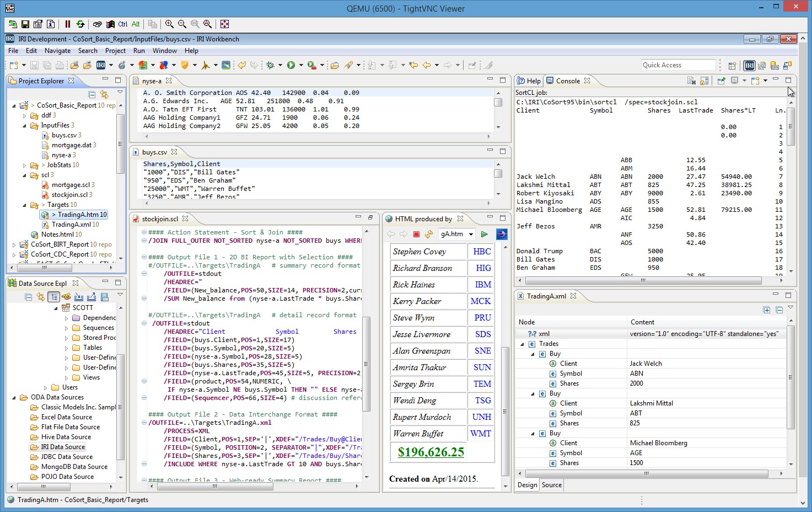Collapse ODA Data Sources node
Screen dimensions: 812x512
[15, 397]
